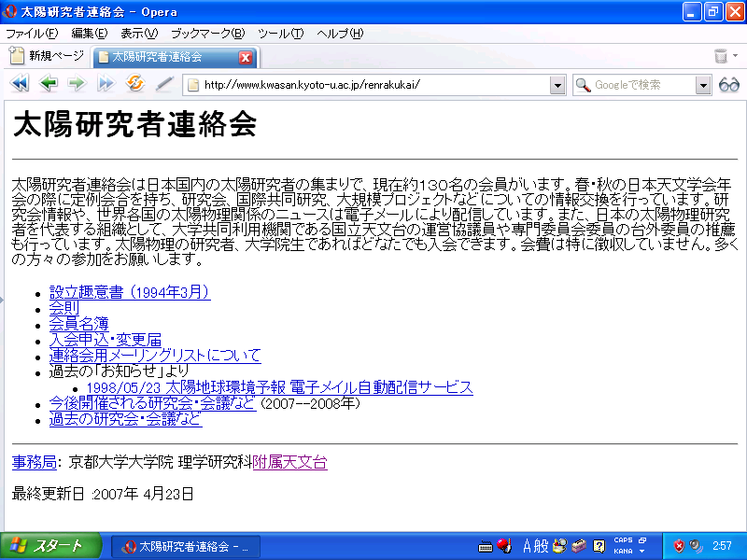Open the 入会申込・変更届 link

[x=106, y=340]
